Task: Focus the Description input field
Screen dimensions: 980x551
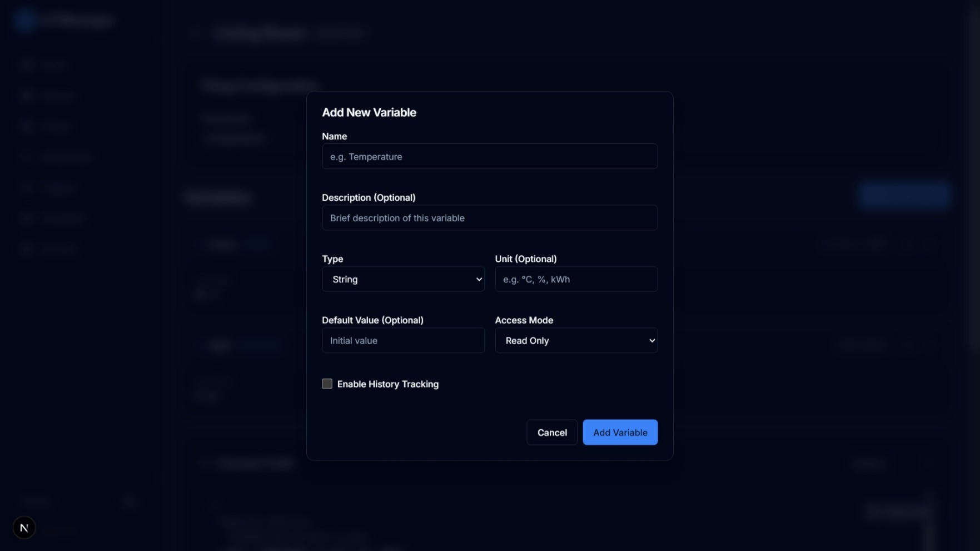Action: (x=489, y=217)
